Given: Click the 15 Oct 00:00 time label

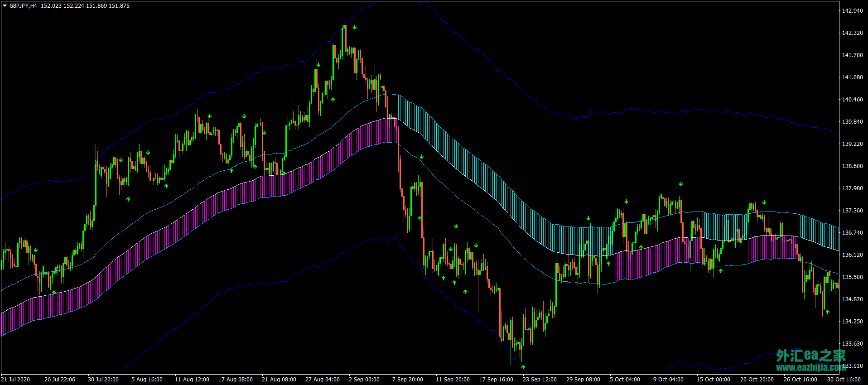Looking at the screenshot, I should pos(714,380).
